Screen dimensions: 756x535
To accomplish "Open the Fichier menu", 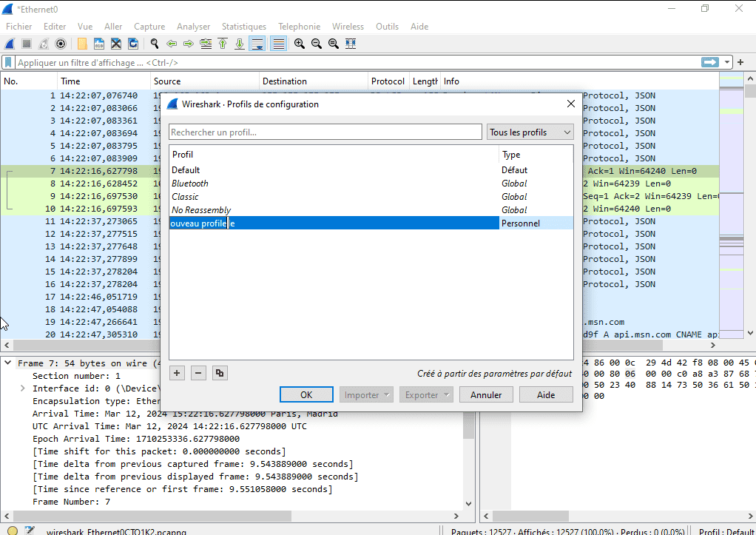I will click(x=18, y=27).
